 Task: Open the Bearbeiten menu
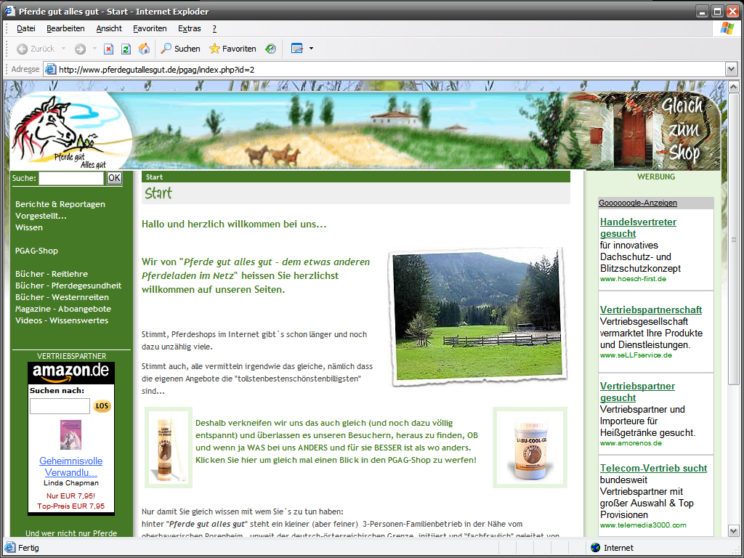pos(65,28)
